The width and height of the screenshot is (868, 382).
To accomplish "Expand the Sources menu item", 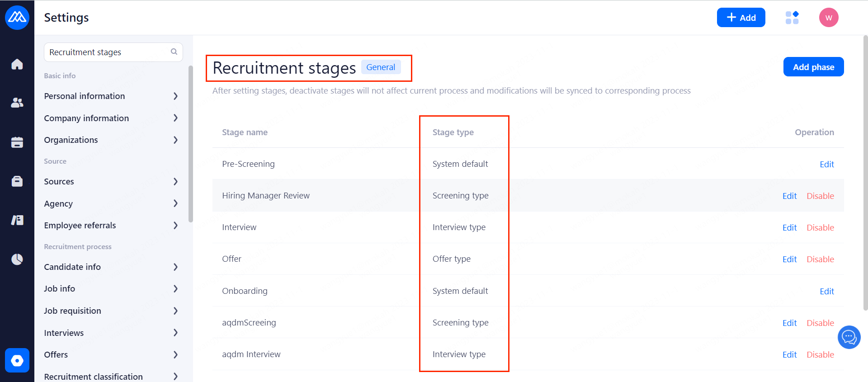I will (111, 181).
